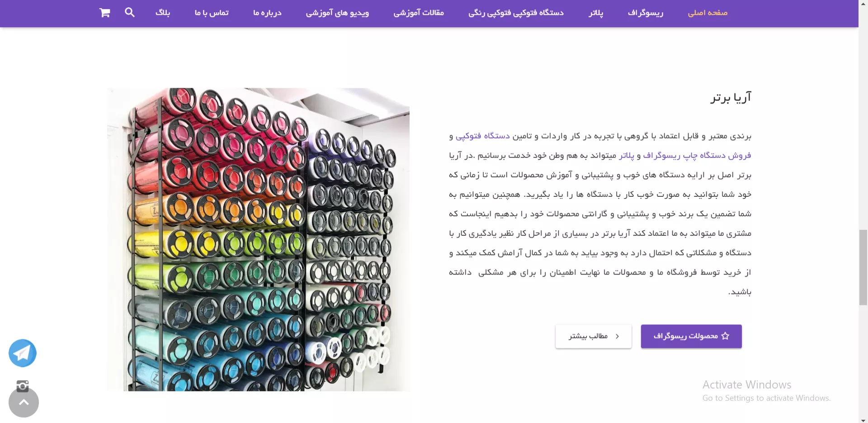The width and height of the screenshot is (868, 423).
Task: Open the پلاتر menu item
Action: click(596, 13)
